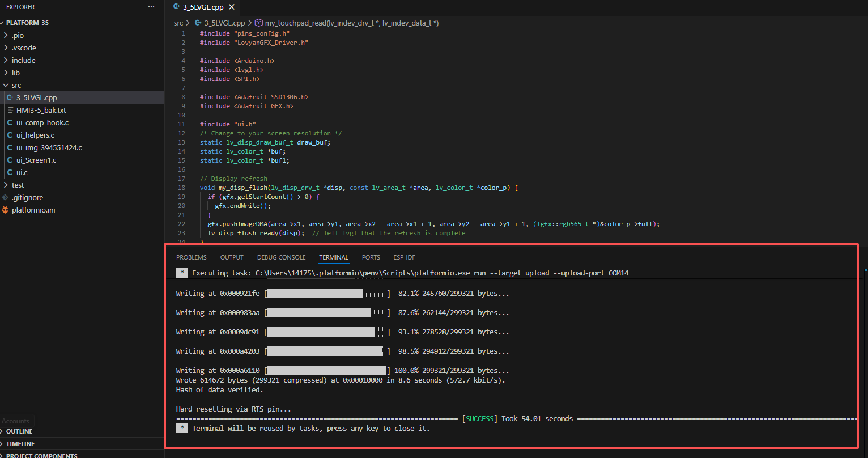Viewport: 868px width, 458px height.
Task: Expand the include folder
Action: (x=23, y=60)
